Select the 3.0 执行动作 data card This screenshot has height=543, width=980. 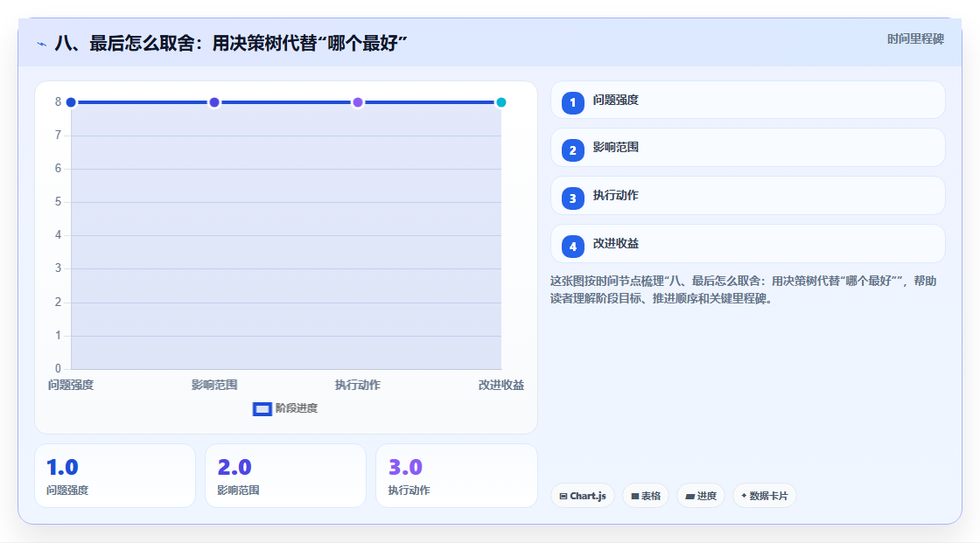coord(456,476)
